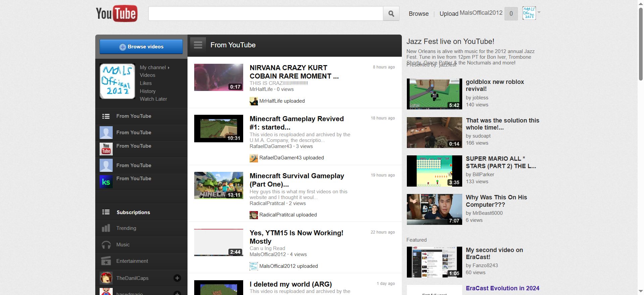
Task: Open the 2:44 YTM15 video thumbnail
Action: (219, 242)
